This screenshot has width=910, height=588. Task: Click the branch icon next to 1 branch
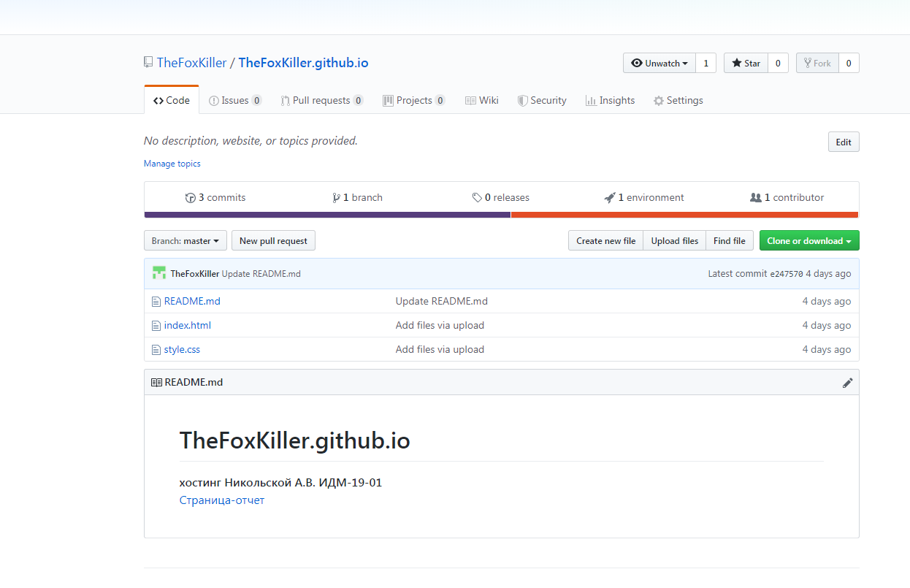(336, 198)
